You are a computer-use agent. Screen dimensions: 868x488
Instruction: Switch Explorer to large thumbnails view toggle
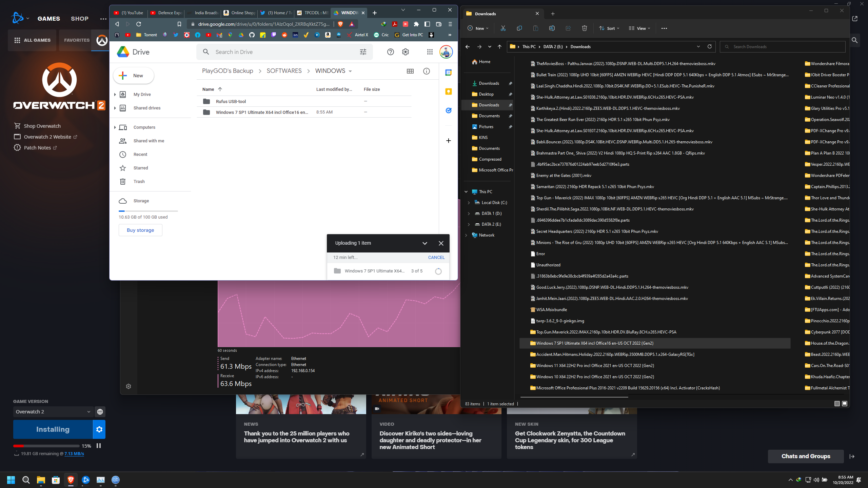[x=845, y=404]
